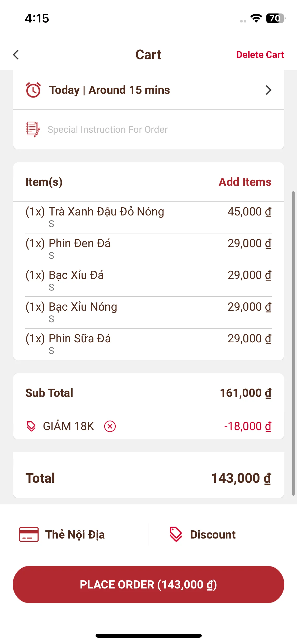Tap the credit card payment icon
This screenshot has height=644, width=297.
click(29, 534)
